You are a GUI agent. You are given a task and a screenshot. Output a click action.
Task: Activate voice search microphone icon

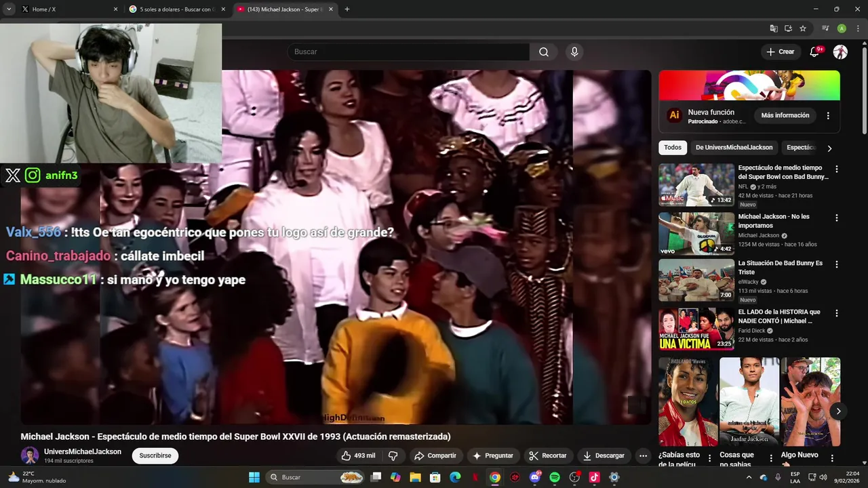point(574,52)
